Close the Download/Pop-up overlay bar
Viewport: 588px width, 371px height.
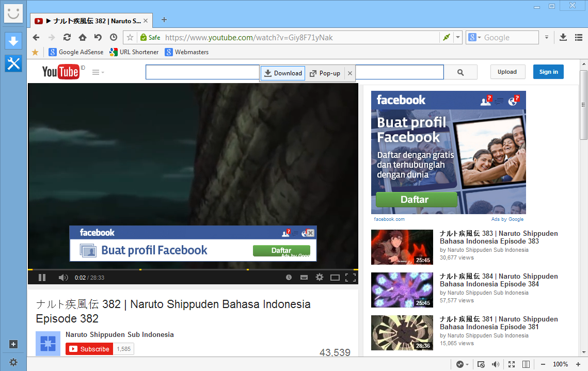[350, 73]
